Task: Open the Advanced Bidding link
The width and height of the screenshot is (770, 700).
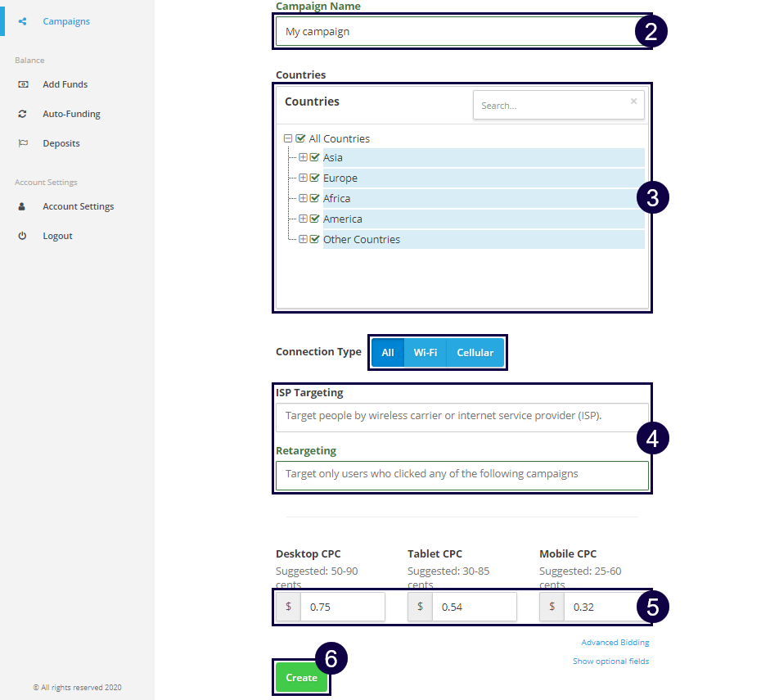Action: point(615,643)
